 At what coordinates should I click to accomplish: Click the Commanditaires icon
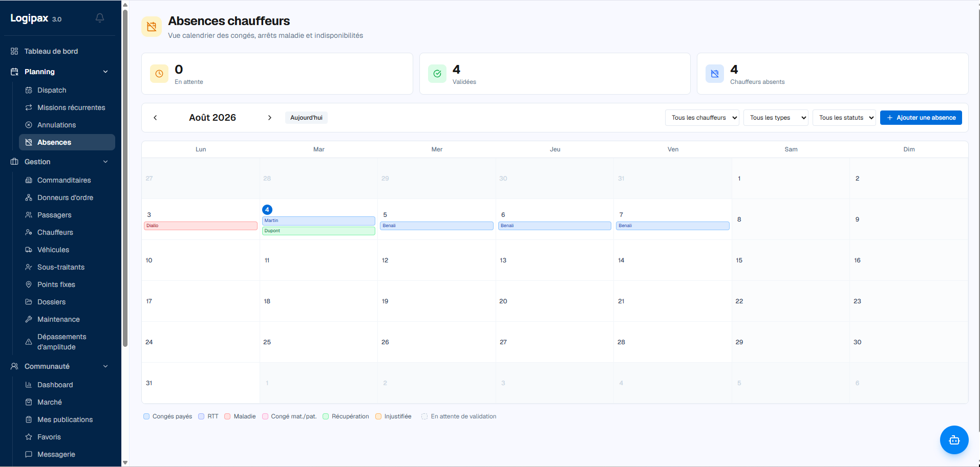[29, 180]
